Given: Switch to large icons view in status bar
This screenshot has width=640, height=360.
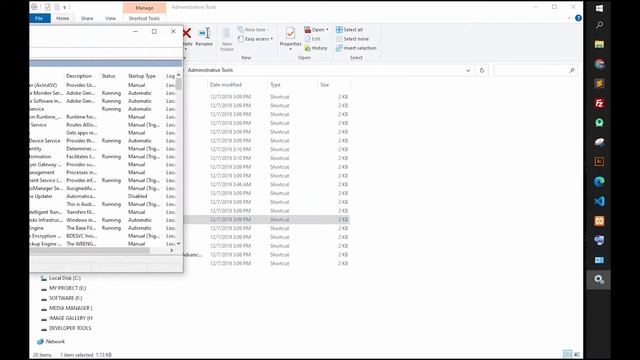Looking at the screenshot, I should click(577, 354).
